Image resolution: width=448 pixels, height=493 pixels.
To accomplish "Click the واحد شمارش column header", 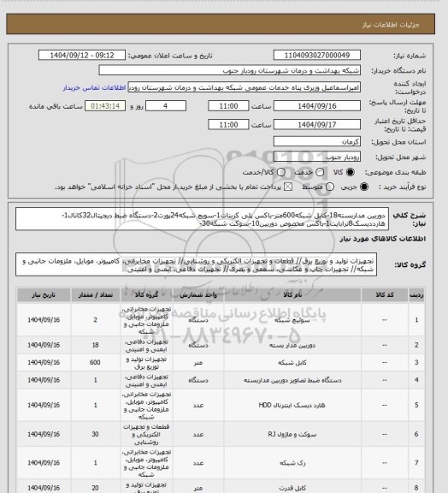I will [x=198, y=295].
